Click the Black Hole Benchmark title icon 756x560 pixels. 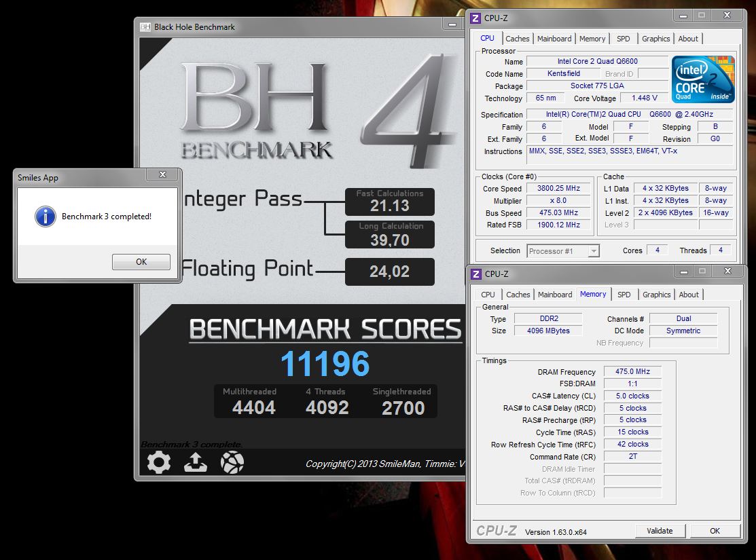coord(145,27)
